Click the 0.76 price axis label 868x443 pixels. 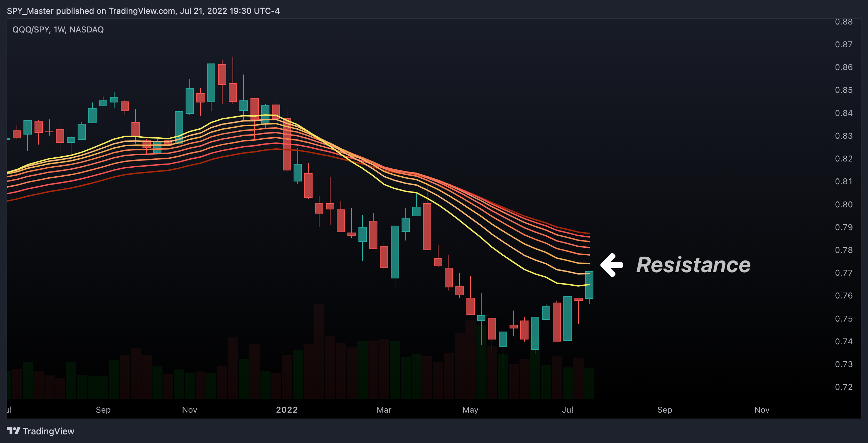click(844, 296)
